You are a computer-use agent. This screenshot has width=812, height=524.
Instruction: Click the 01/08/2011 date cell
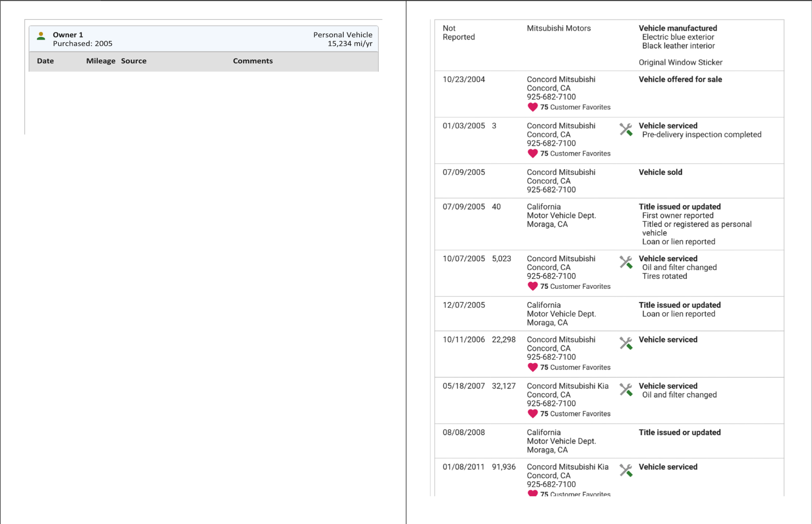pyautogui.click(x=463, y=467)
